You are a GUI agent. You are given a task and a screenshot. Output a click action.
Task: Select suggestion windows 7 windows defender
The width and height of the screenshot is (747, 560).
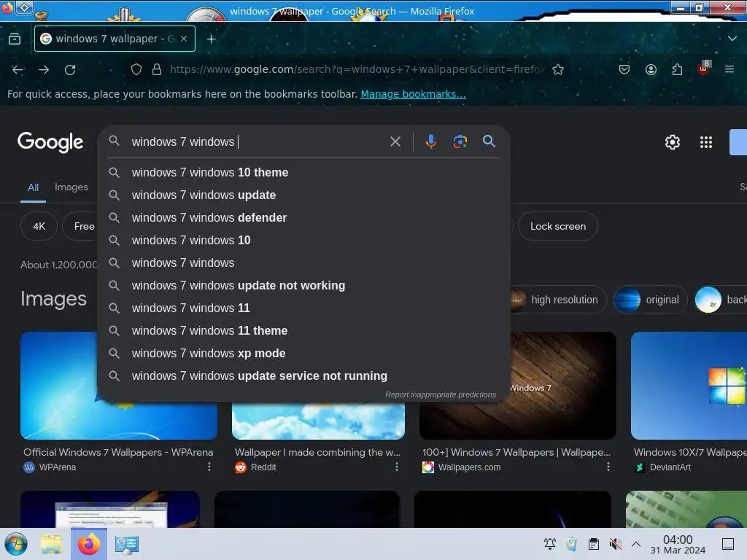(303, 217)
